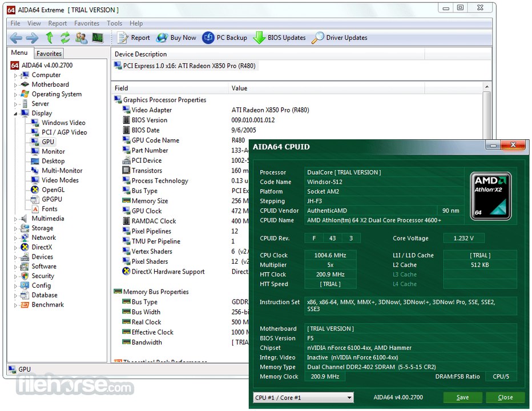Screen dimensions: 532x411
Task: Select the OpenGL tree item
Action: pyautogui.click(x=53, y=190)
